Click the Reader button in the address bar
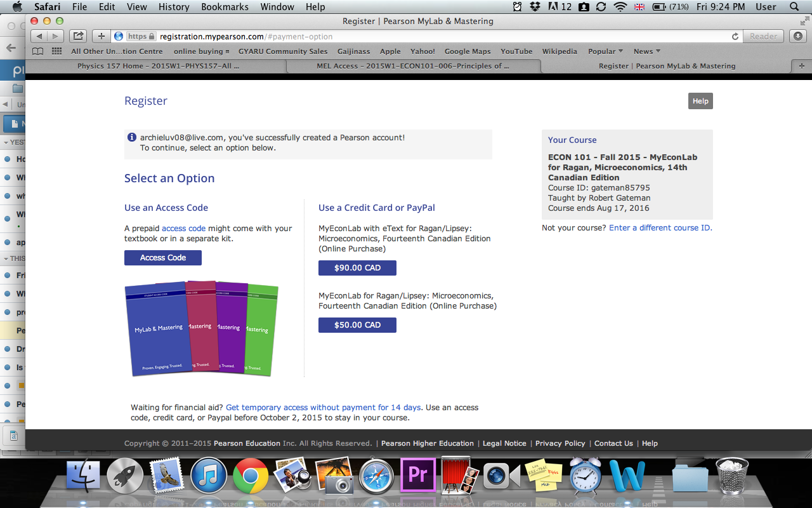Viewport: 812px width, 508px height. point(763,37)
